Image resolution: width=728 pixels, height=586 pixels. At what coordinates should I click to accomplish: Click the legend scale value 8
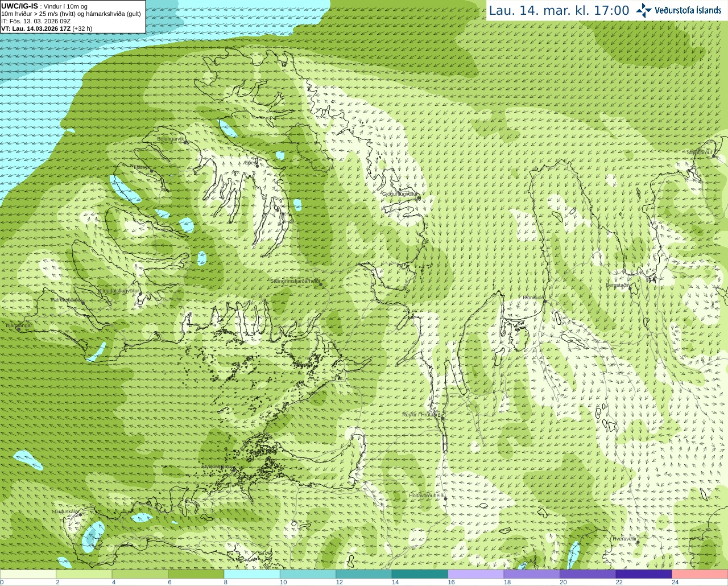pos(226,582)
